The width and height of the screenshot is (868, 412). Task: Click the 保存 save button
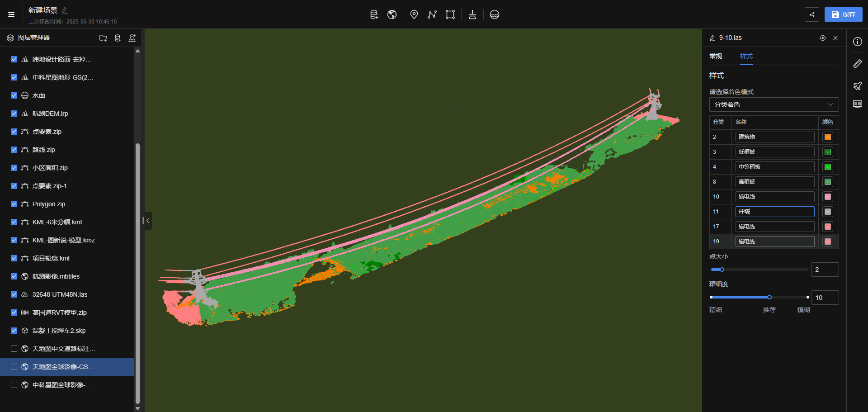(x=843, y=14)
